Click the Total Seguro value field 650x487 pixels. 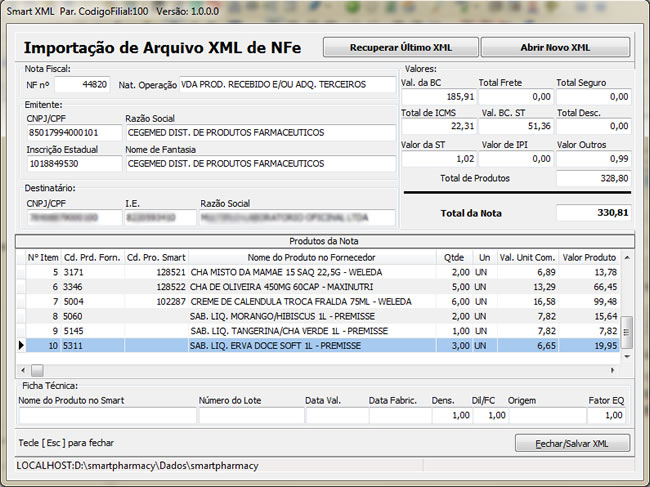594,97
